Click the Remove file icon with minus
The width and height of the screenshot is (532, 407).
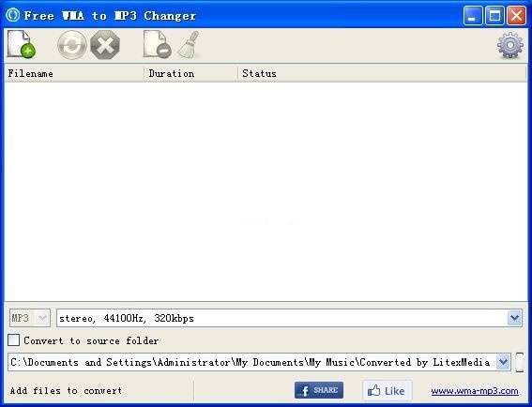click(157, 44)
